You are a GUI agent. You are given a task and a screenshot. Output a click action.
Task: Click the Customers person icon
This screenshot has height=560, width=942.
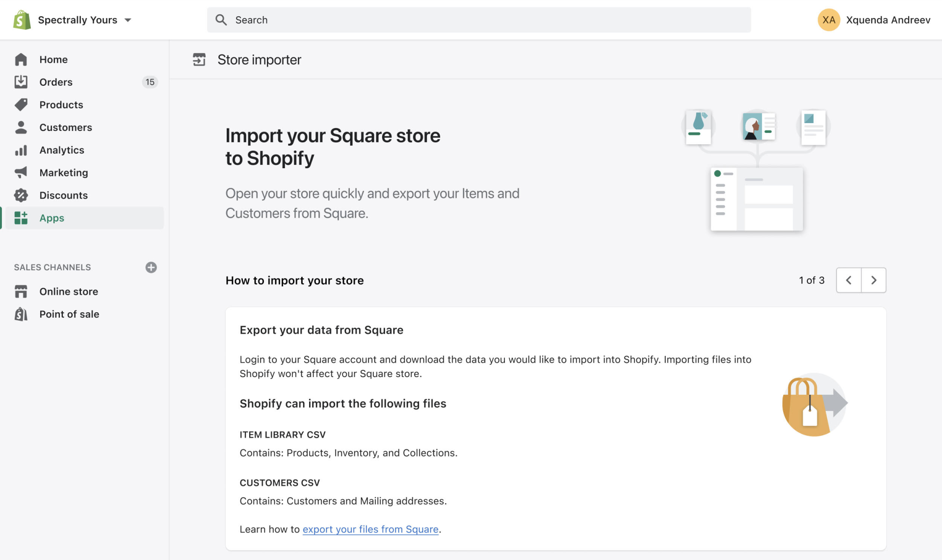coord(21,127)
